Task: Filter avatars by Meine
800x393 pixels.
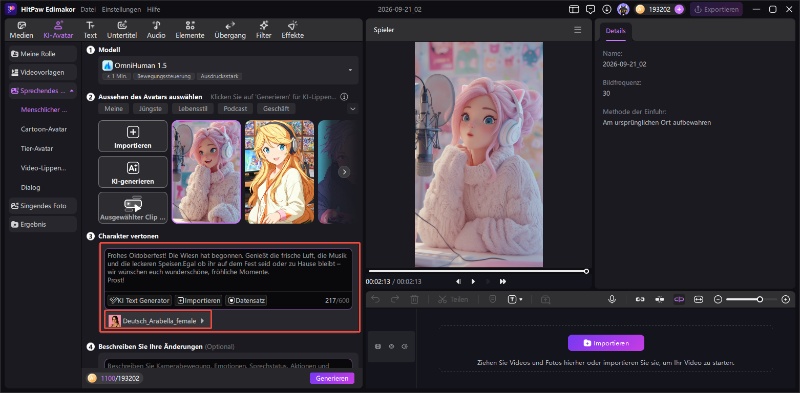Action: (113, 109)
